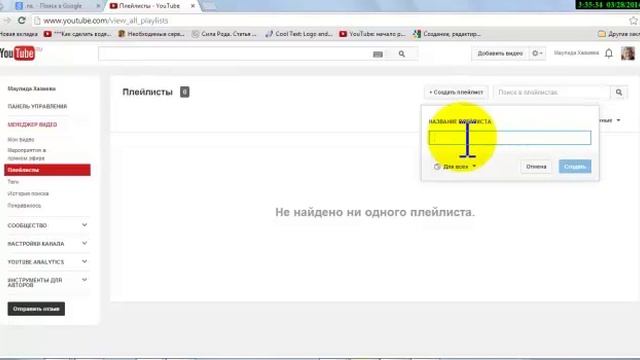Image resolution: width=640 pixels, height=360 pixels.
Task: Open the Cool Text: Logo bookmark
Action: tap(299, 34)
